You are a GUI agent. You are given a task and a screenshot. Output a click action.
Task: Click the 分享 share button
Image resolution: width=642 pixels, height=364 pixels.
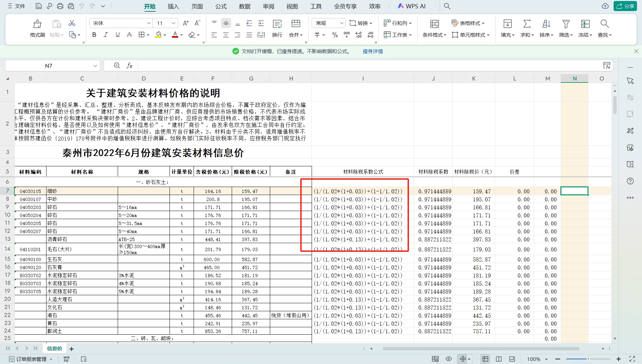[625, 6]
